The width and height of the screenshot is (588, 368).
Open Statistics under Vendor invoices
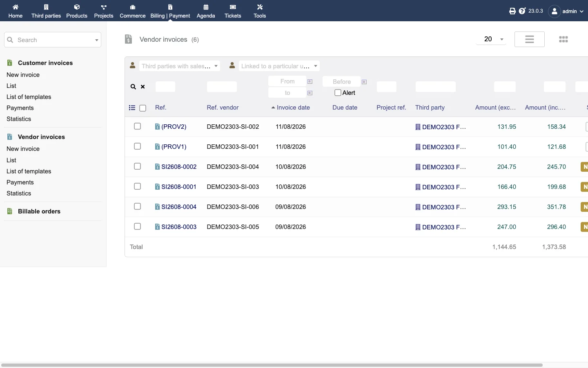pos(19,193)
